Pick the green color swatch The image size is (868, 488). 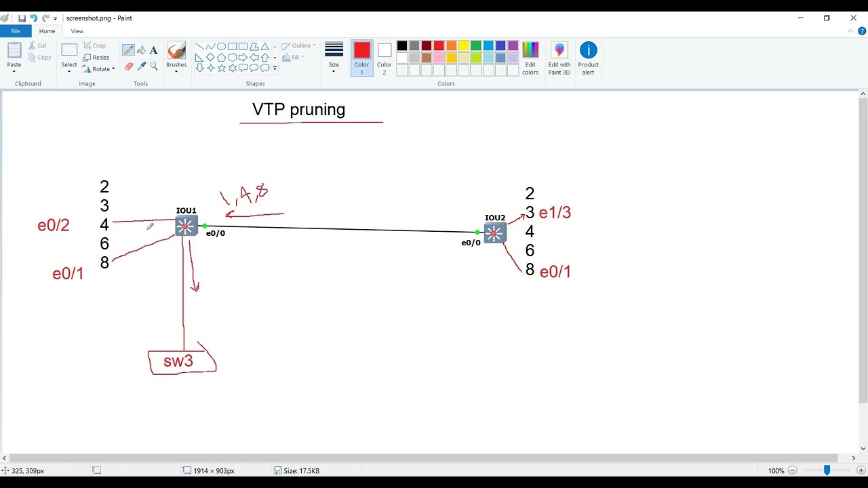[475, 46]
